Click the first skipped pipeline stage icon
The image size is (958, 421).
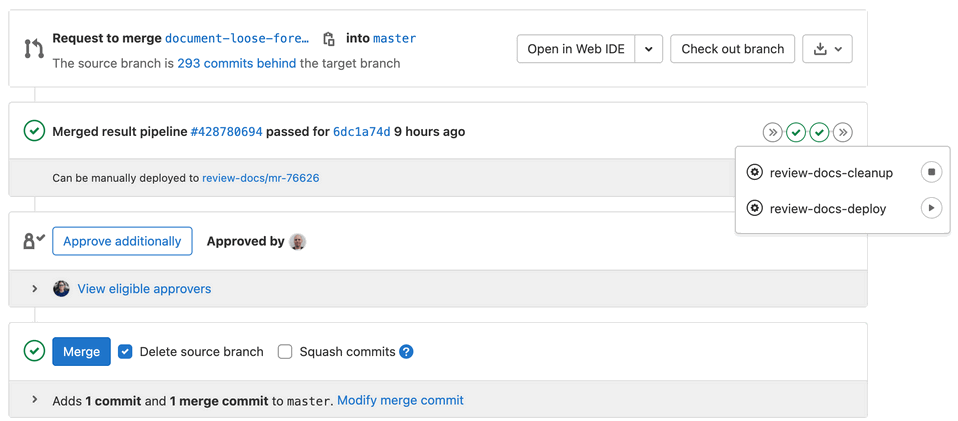pyautogui.click(x=772, y=132)
